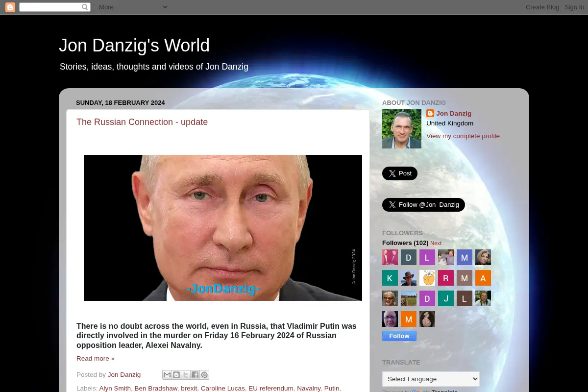Open the purple L follower avatar

pos(427,257)
